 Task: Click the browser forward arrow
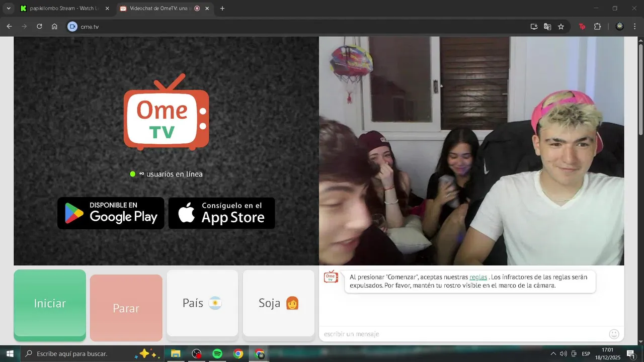(x=24, y=27)
